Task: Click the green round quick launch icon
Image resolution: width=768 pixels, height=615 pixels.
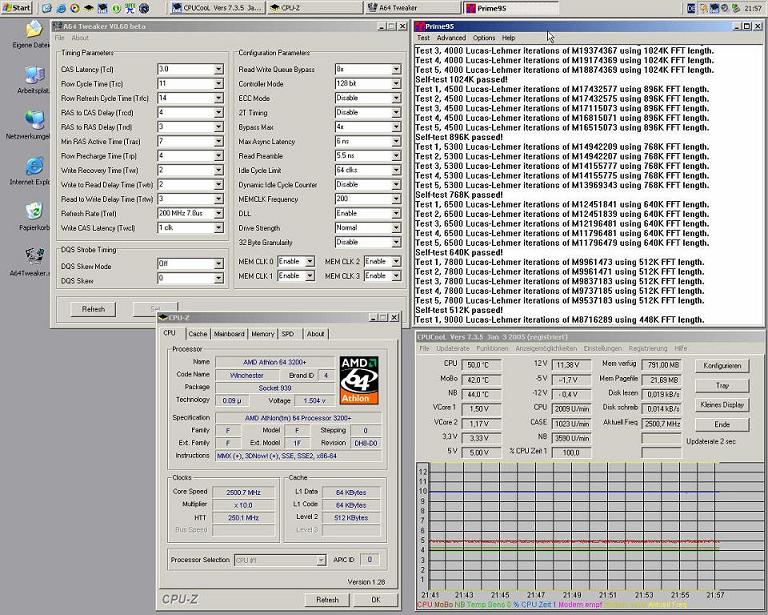Action: (117, 8)
